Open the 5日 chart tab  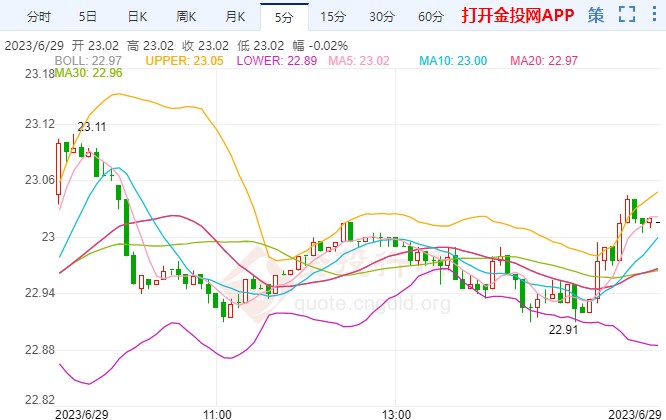pyautogui.click(x=88, y=17)
